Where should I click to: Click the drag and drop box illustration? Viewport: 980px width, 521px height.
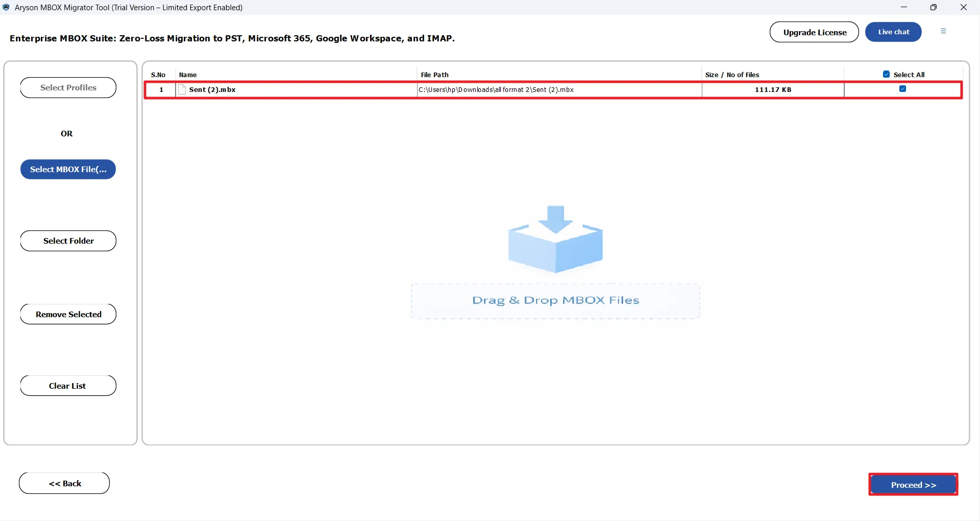point(555,239)
